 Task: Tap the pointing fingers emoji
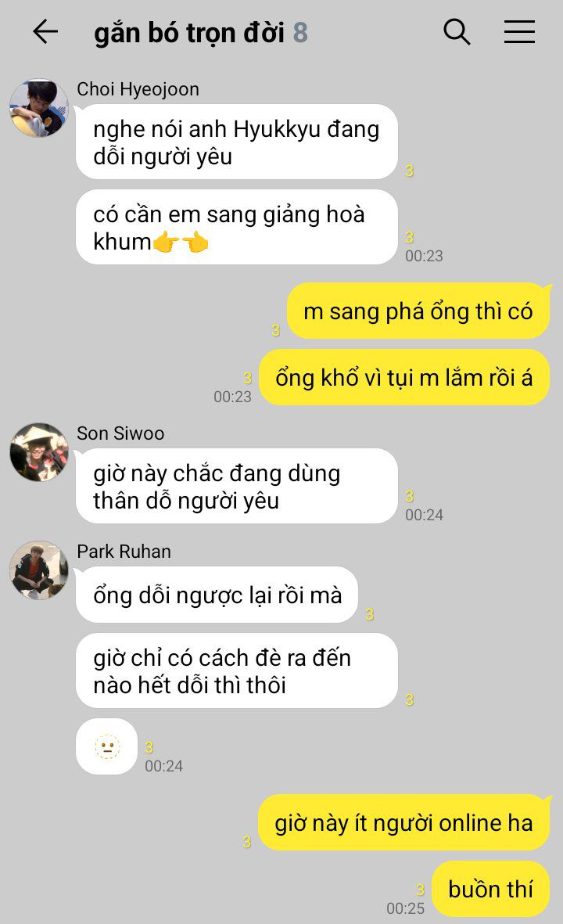pos(181,243)
